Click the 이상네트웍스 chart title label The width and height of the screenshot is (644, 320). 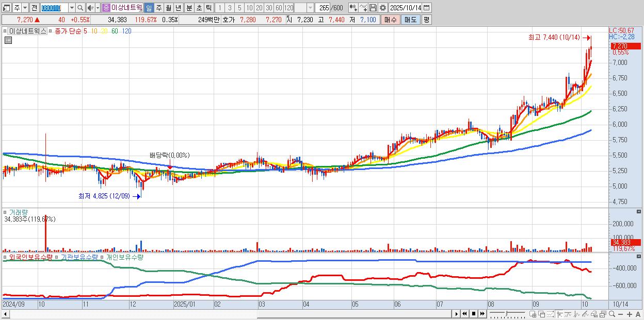[x=28, y=31]
